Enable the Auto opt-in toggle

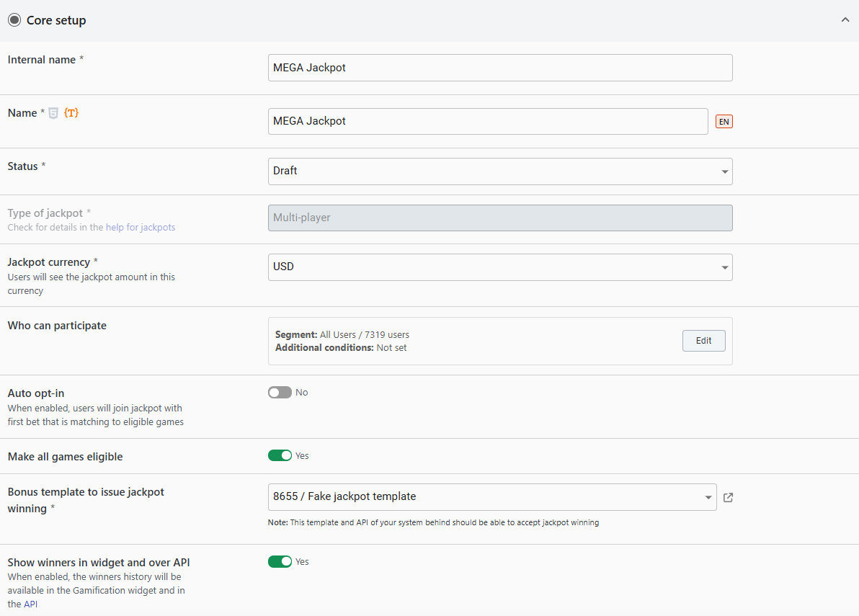click(x=280, y=393)
